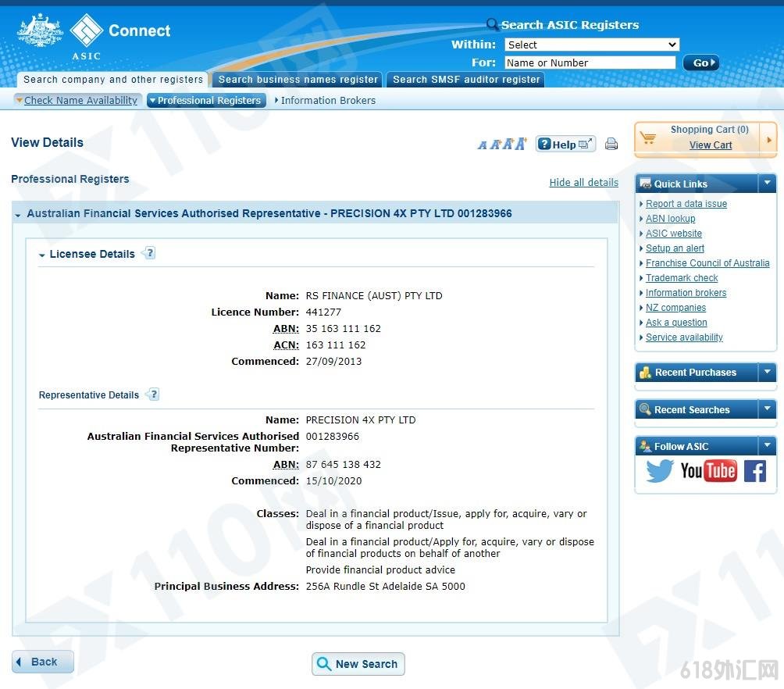The image size is (784, 689).
Task: Click the Recent Searches magnifier icon
Action: (x=646, y=409)
